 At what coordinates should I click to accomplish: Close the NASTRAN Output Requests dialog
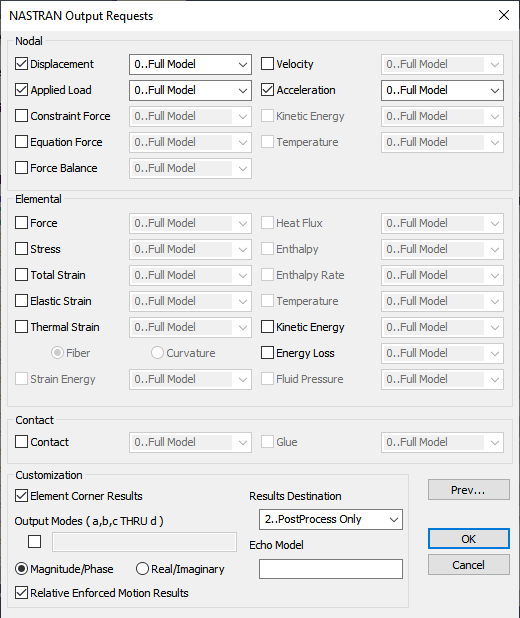[504, 15]
